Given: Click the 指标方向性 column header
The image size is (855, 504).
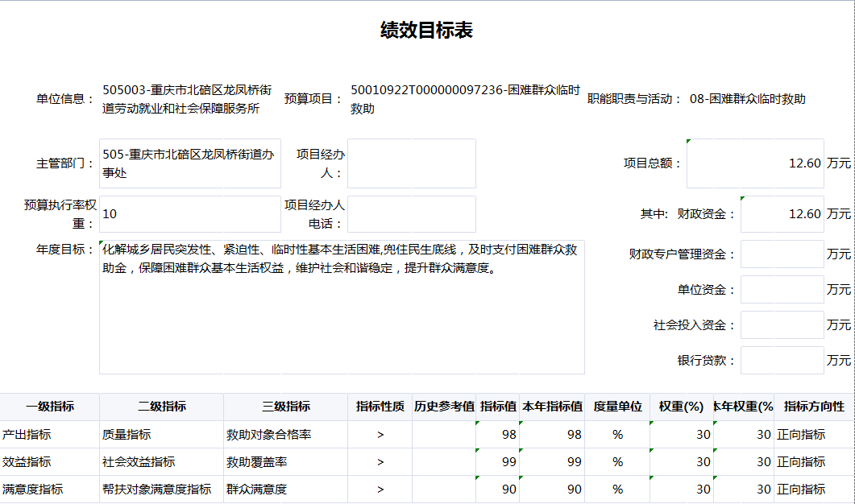Looking at the screenshot, I should 814,407.
